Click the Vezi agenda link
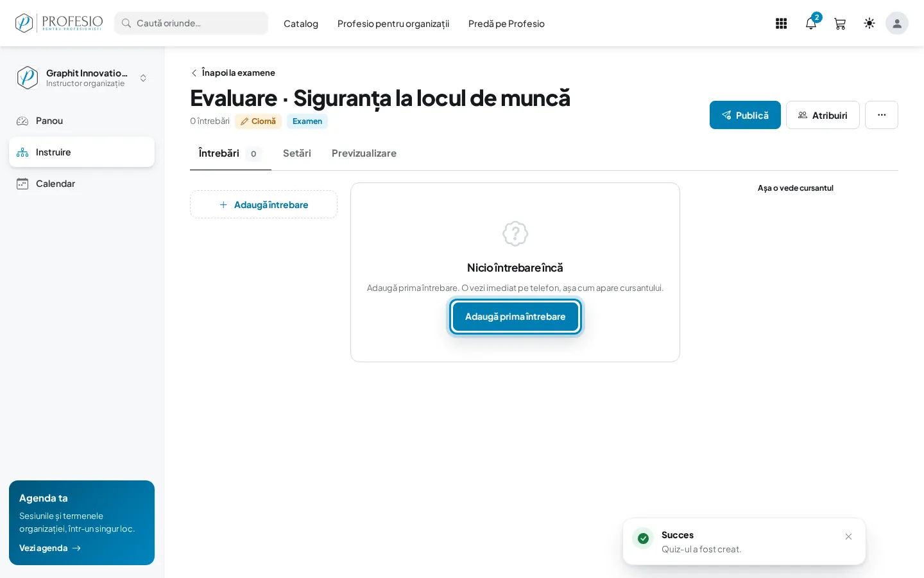This screenshot has height=578, width=924. tap(50, 548)
